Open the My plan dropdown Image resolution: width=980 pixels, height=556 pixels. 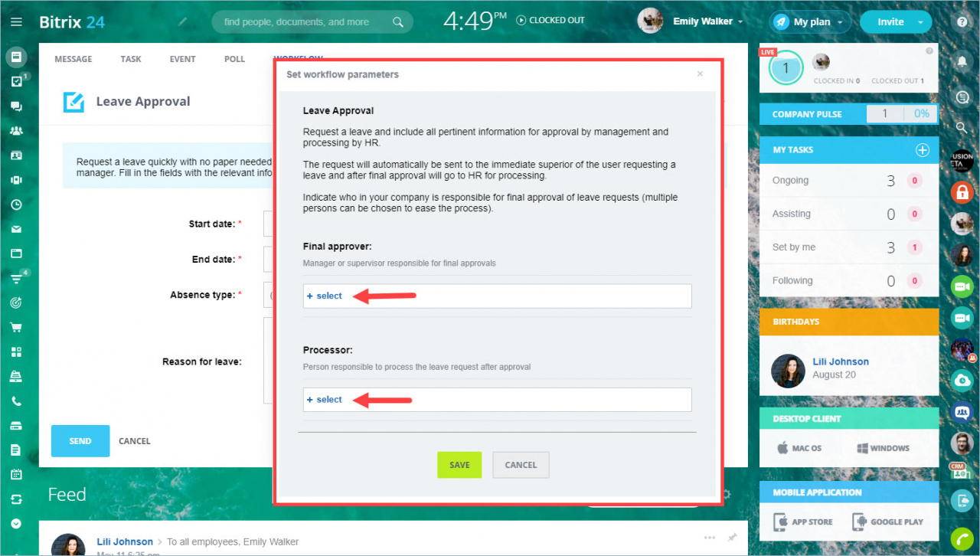(x=811, y=21)
